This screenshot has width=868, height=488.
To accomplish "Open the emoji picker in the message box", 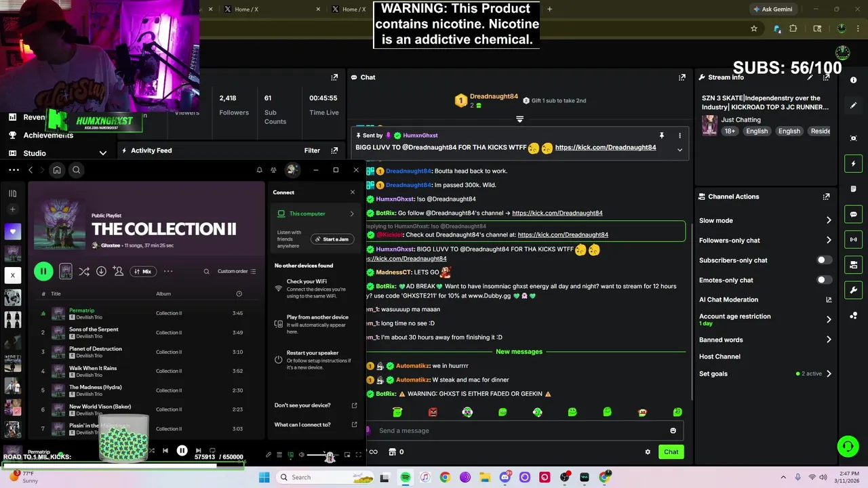I will tap(673, 430).
